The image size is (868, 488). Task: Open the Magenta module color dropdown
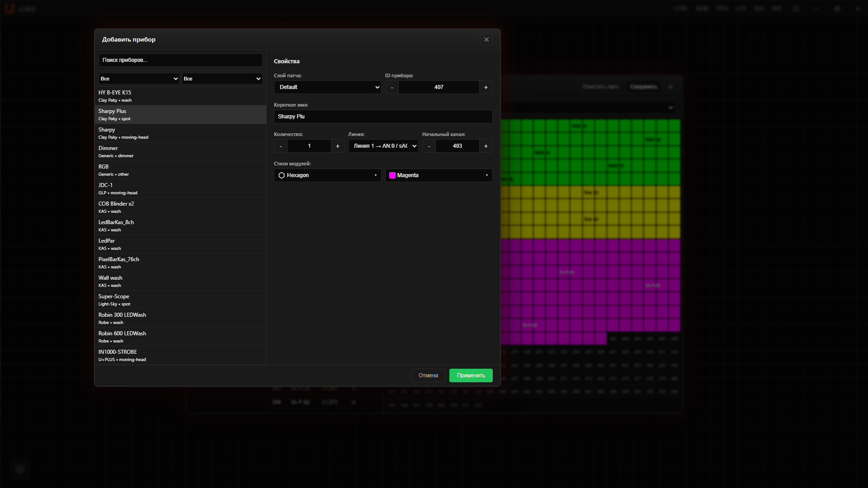tap(439, 175)
